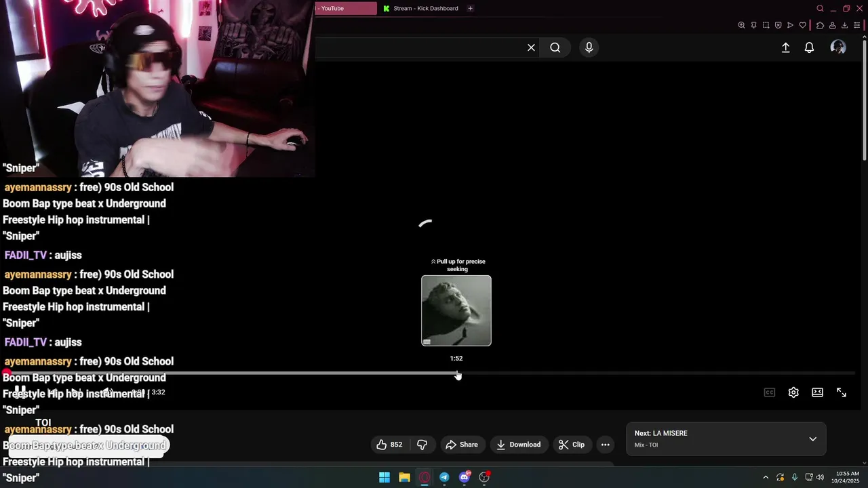Click the Download button under video

click(x=519, y=445)
